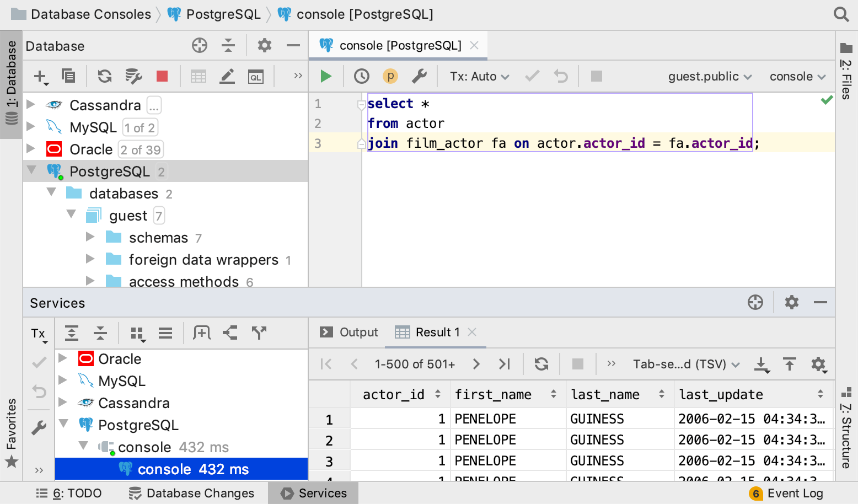Open in new tab Services icon
The height and width of the screenshot is (504, 858).
pyautogui.click(x=202, y=333)
